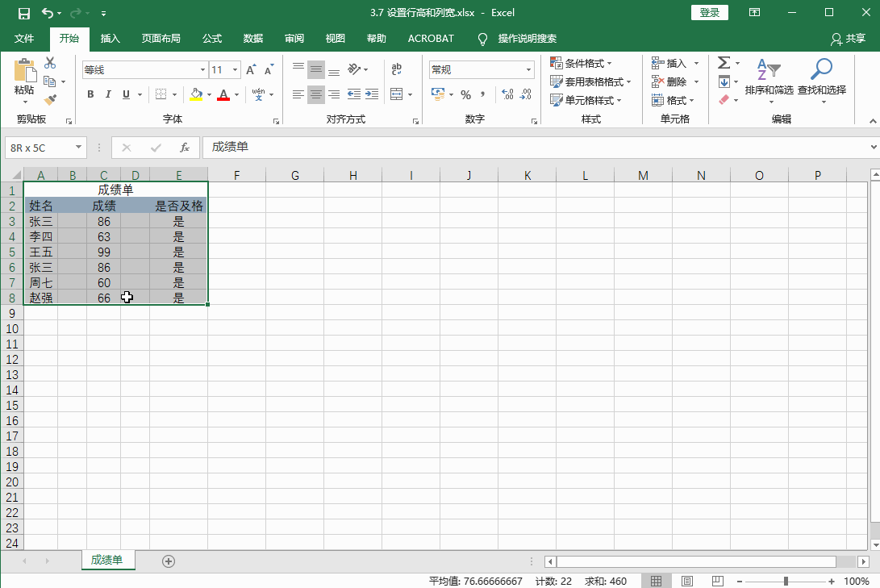
Task: Click the 合并后居中 merge and center icon
Action: 395,94
